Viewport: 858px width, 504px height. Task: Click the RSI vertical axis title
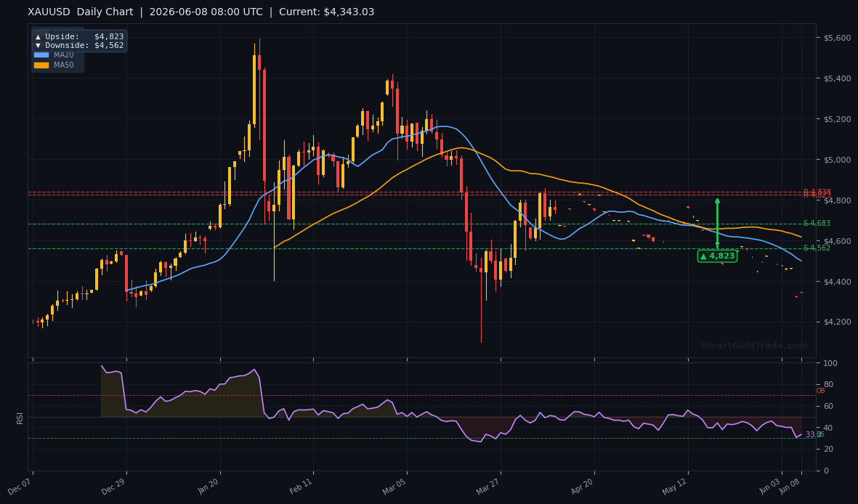(20, 418)
